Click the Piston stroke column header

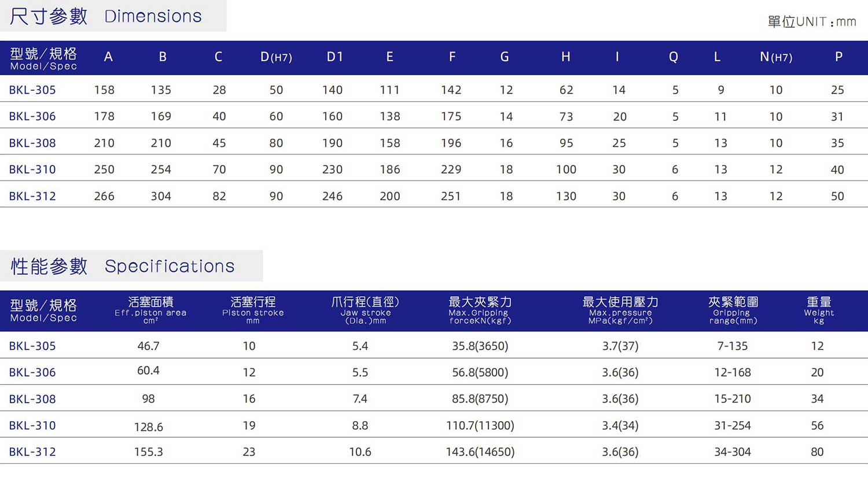tap(253, 310)
